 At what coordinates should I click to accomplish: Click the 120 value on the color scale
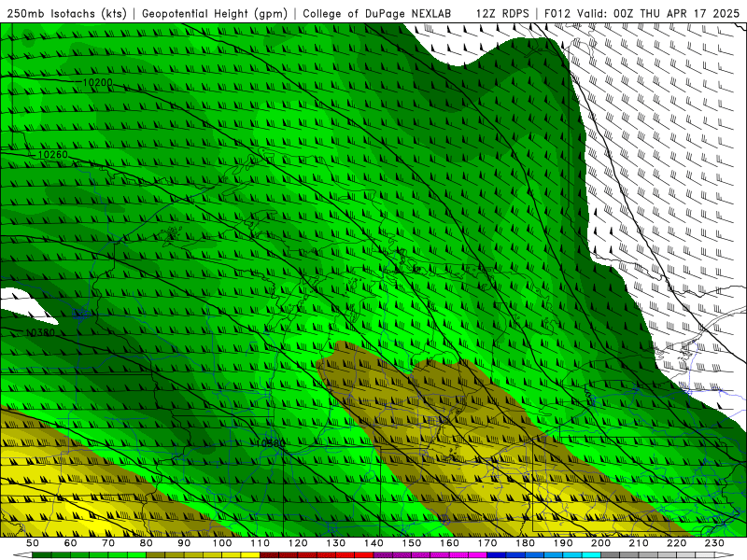tap(298, 543)
